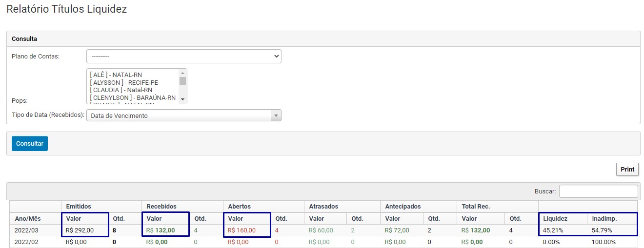Click the Inadimp. column header
This screenshot has width=644, height=248.
pos(604,219)
